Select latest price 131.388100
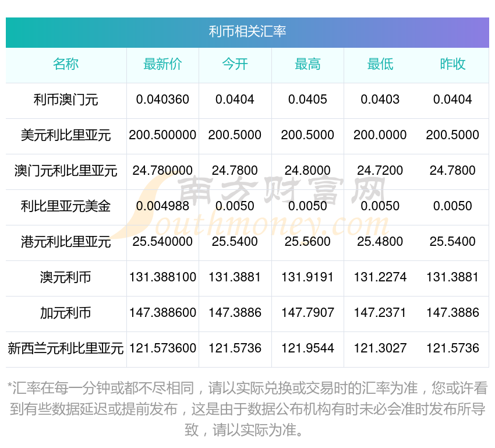 162,277
